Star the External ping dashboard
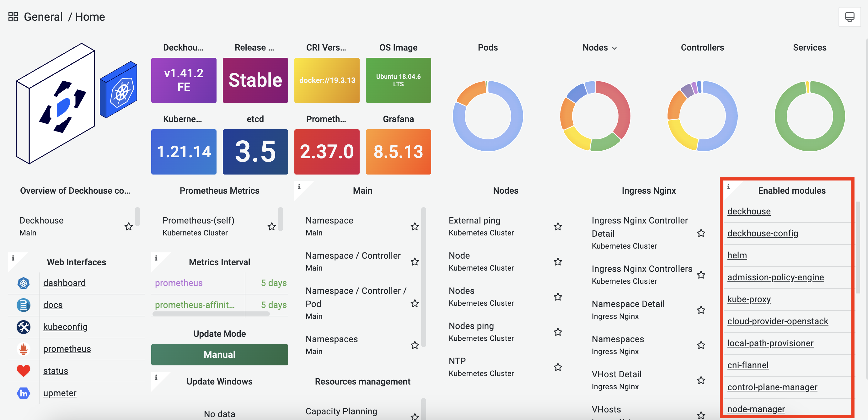This screenshot has width=868, height=420. pos(558,226)
